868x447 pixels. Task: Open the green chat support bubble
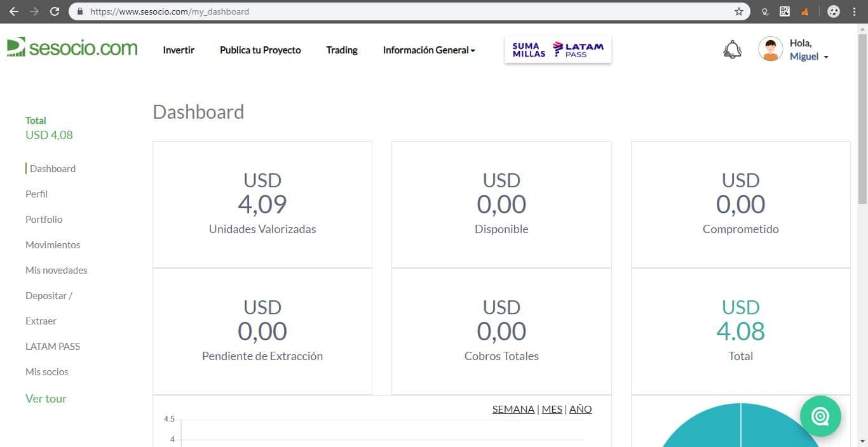pos(820,417)
